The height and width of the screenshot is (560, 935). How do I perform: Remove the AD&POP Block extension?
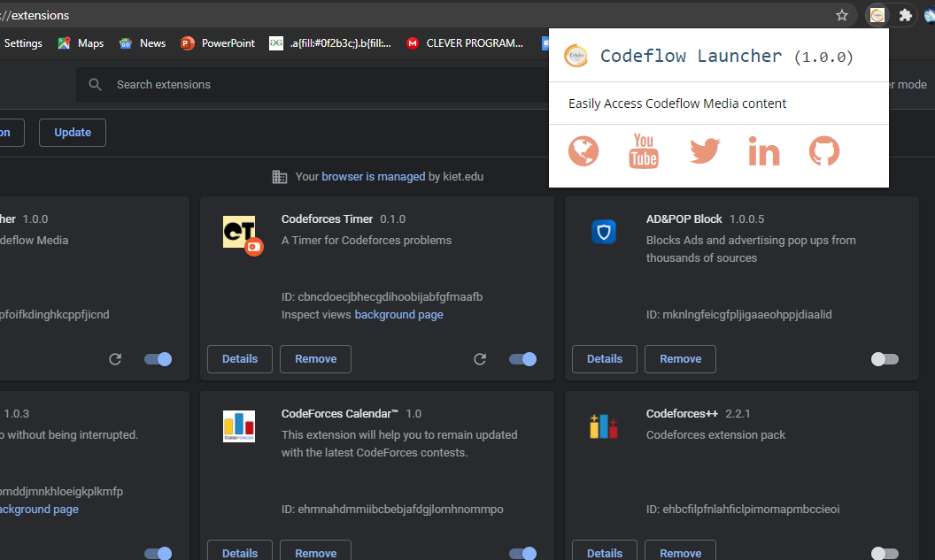click(680, 359)
